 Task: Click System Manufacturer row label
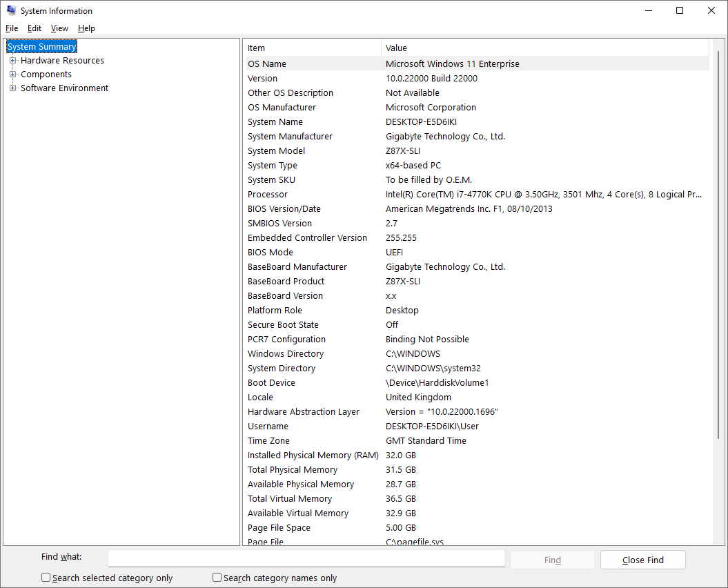click(x=291, y=136)
